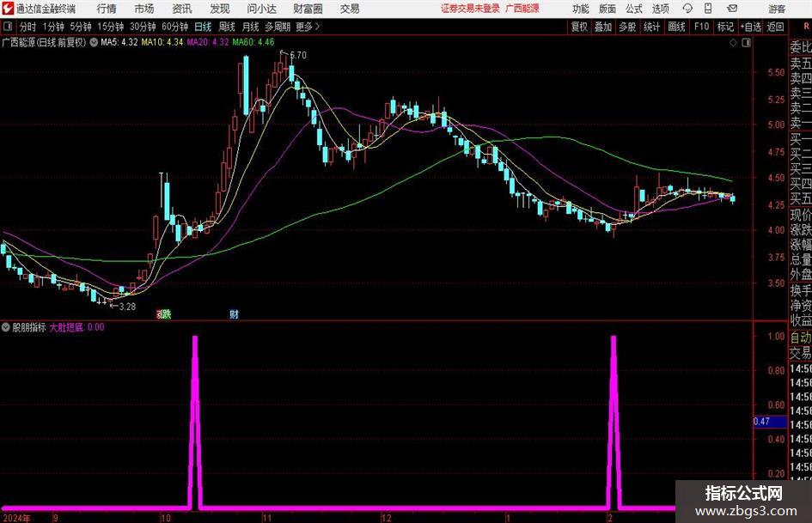Open the 选项 menu
This screenshot has height=523, width=812.
pyautogui.click(x=661, y=9)
